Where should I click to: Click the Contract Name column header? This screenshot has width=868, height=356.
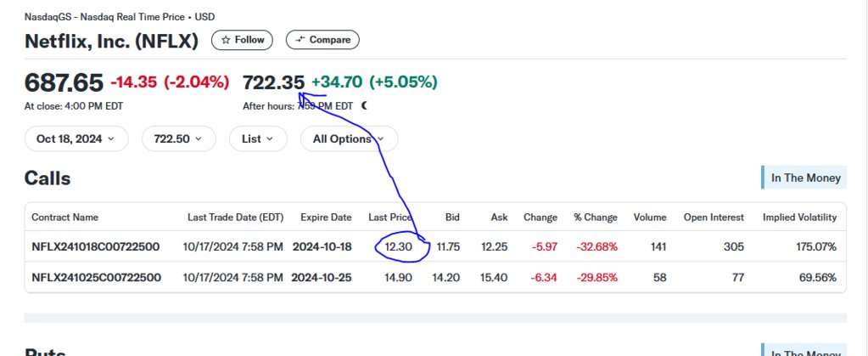pyautogui.click(x=64, y=218)
